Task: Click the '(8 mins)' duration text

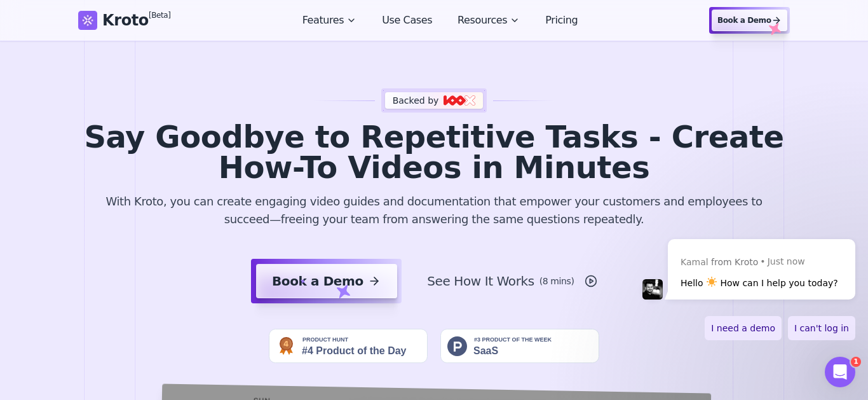Action: 557,281
